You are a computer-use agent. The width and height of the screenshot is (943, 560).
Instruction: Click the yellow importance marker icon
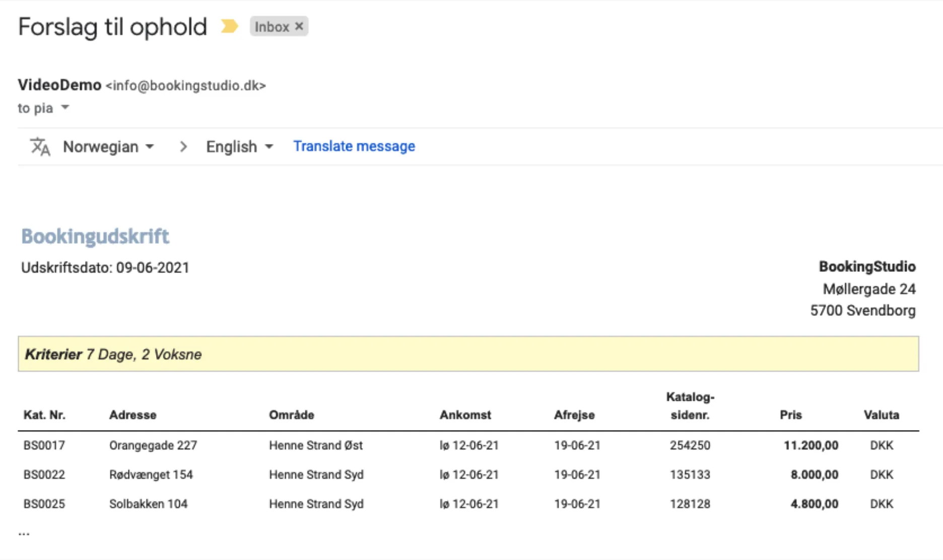tap(229, 26)
